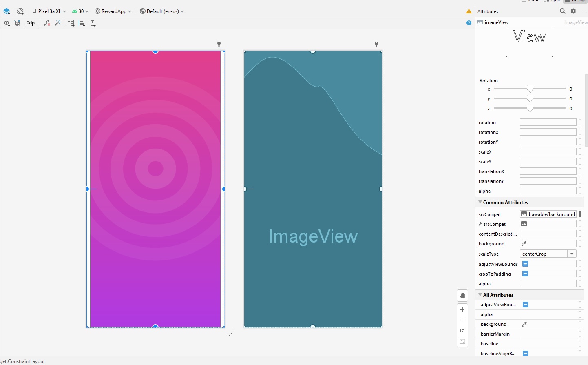Open view options eye menu
Viewport: 588px width, 365px height.
7,23
